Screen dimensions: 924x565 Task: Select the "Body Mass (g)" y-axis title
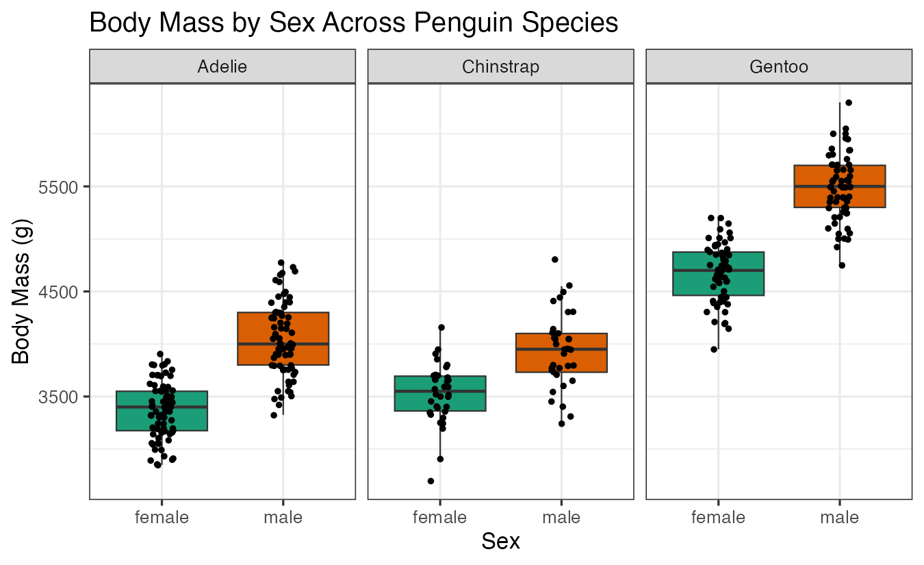pyautogui.click(x=21, y=291)
